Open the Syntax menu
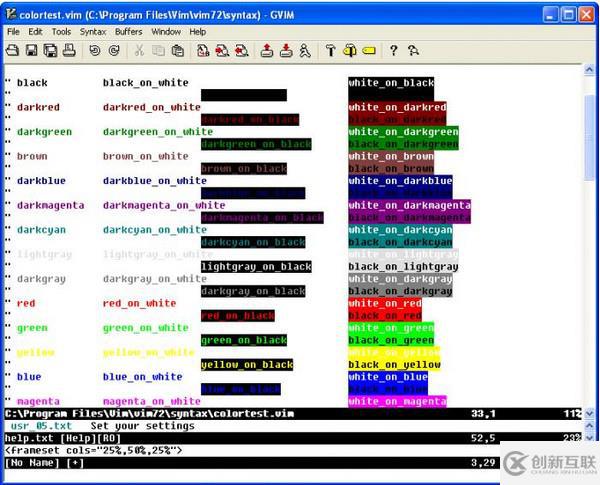The width and height of the screenshot is (600, 485). (x=93, y=32)
